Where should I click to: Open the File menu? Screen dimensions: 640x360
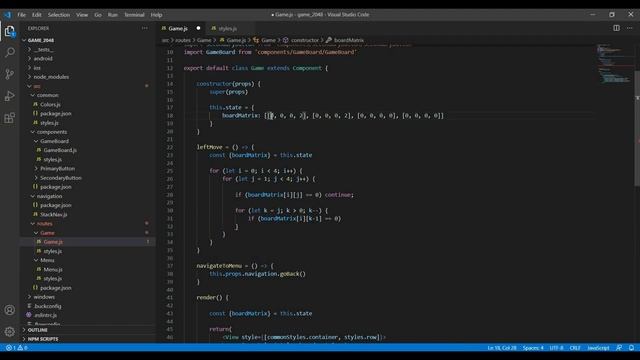pyautogui.click(x=21, y=15)
